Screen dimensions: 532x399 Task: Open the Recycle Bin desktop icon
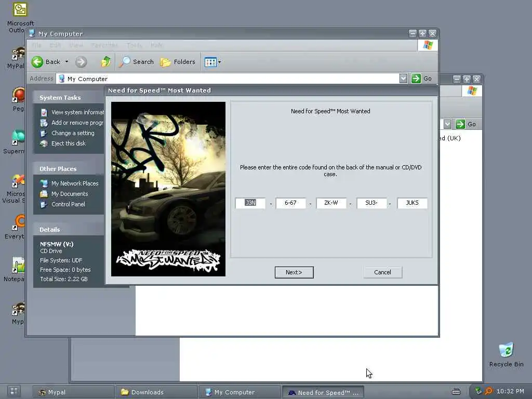point(506,354)
